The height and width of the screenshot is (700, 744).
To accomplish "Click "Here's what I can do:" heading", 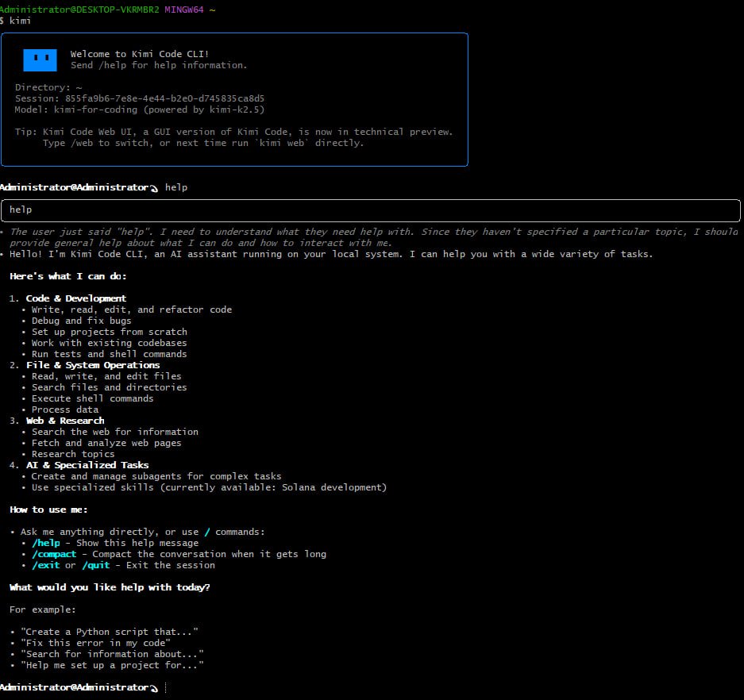I will (68, 276).
